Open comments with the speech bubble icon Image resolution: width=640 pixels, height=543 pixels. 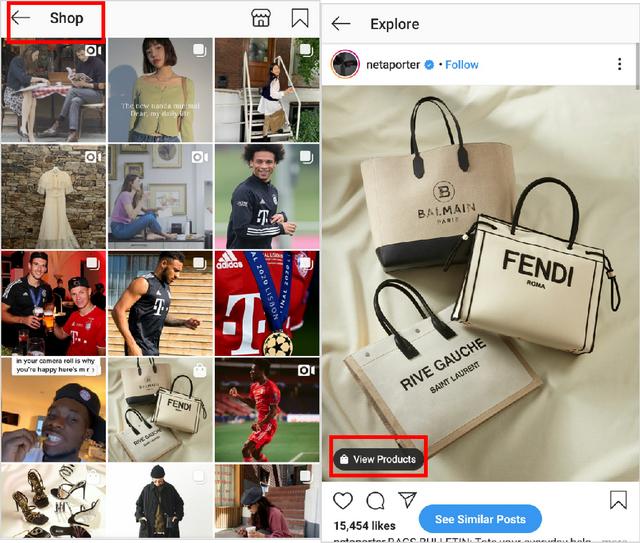pyautogui.click(x=375, y=501)
